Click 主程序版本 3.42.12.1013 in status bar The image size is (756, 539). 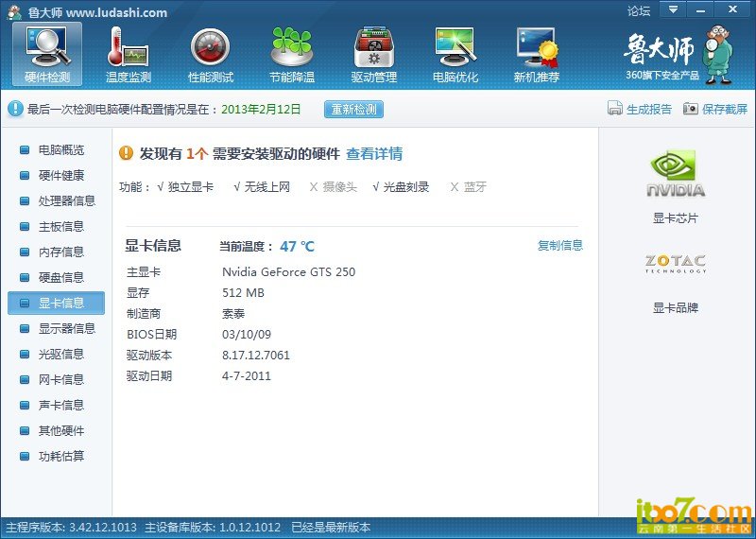(x=71, y=528)
